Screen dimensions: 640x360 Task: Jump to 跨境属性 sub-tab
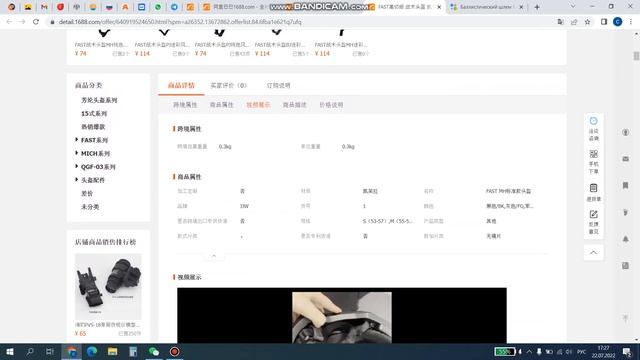(x=185, y=105)
